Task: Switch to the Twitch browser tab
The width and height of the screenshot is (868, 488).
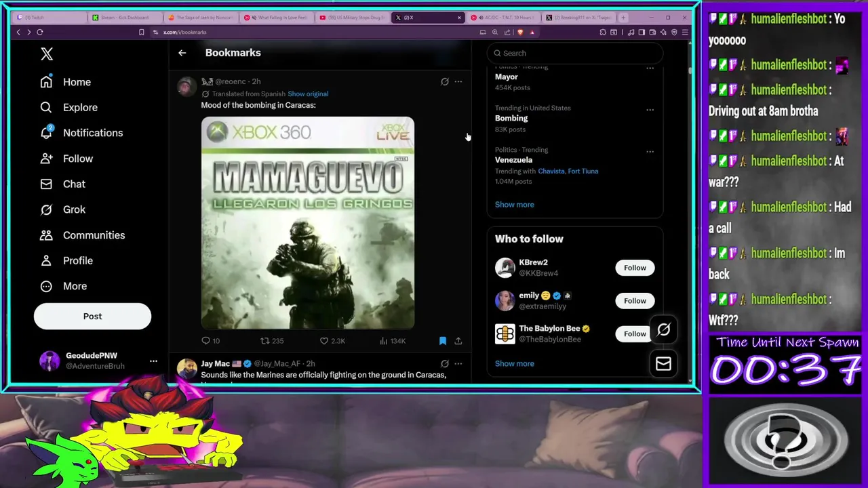Action: click(x=49, y=18)
